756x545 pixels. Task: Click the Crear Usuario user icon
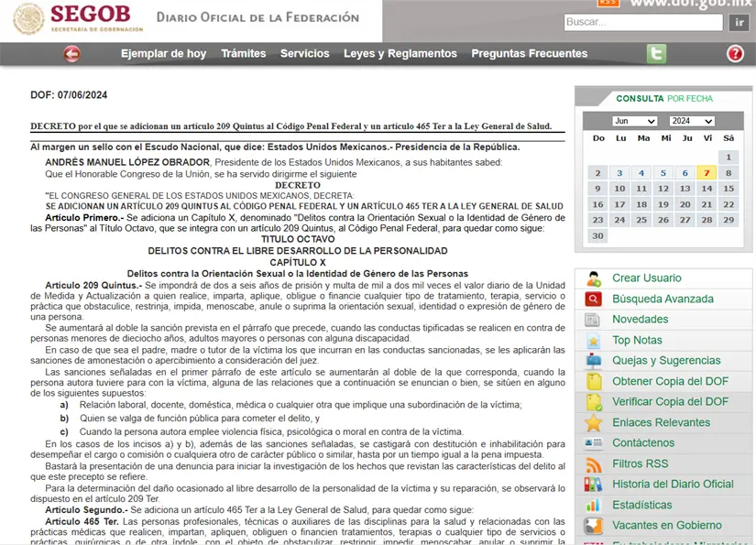tap(594, 278)
